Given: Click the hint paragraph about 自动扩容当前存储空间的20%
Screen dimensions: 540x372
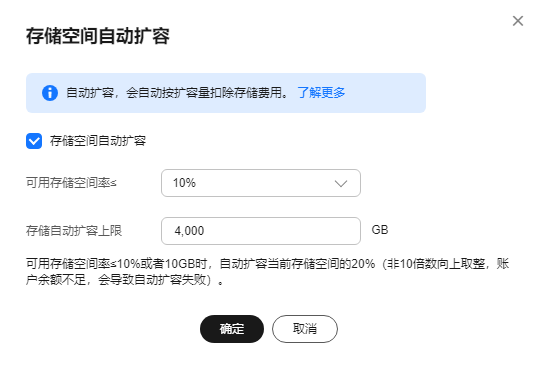Looking at the screenshot, I should point(268,272).
